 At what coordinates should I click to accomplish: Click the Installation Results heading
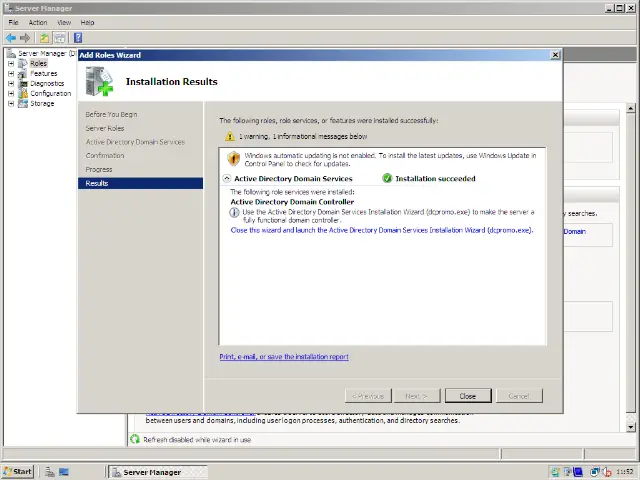171,82
